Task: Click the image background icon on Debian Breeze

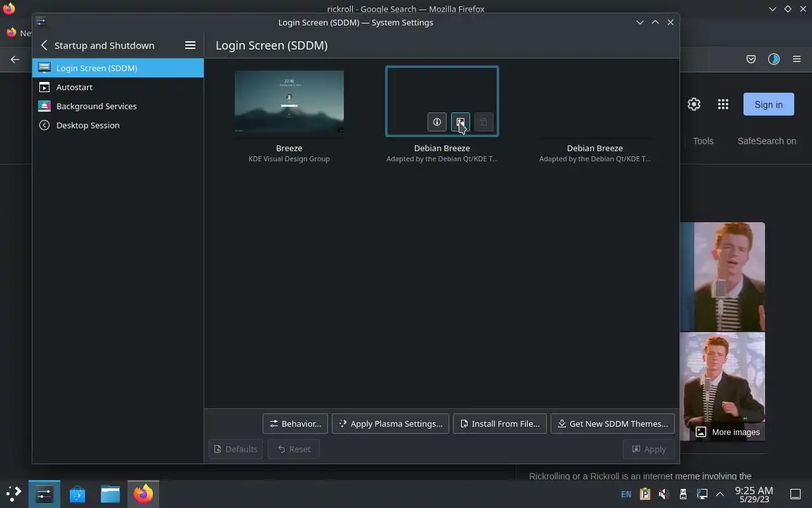Action: coord(460,122)
